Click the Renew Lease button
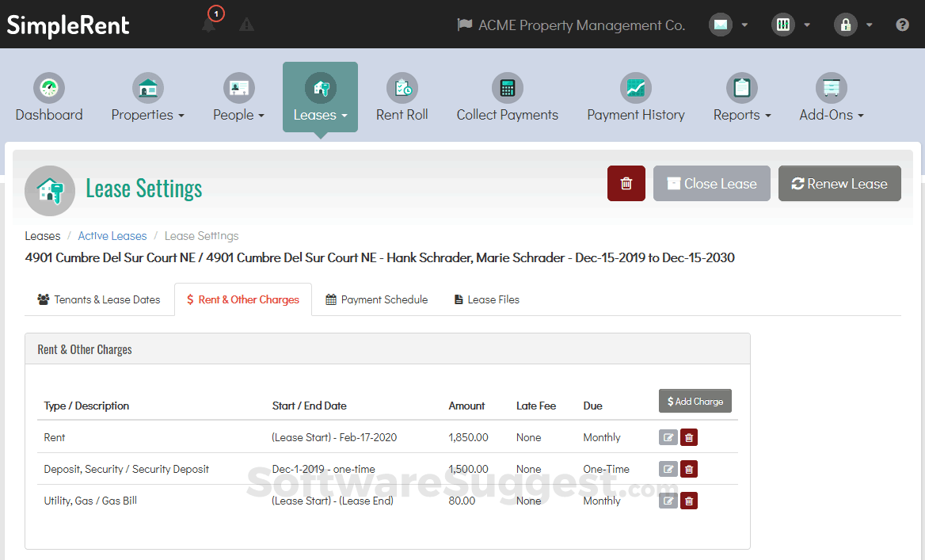This screenshot has height=560, width=925. pos(839,183)
